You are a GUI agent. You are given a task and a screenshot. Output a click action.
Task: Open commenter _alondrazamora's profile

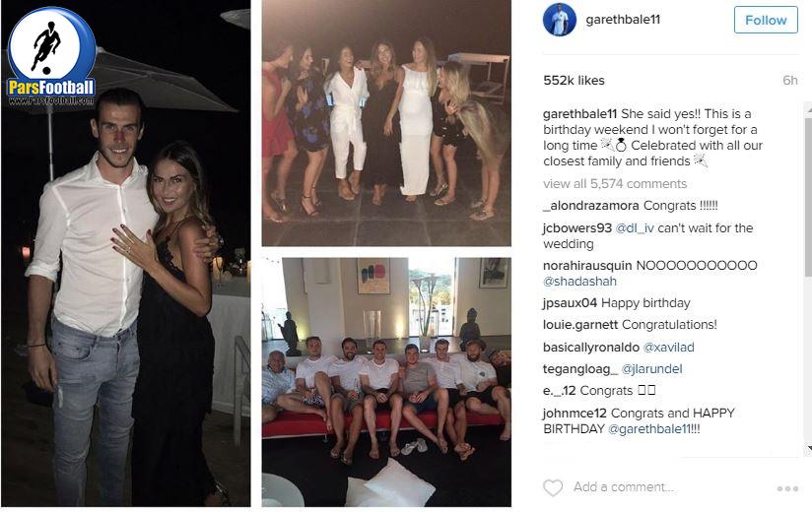(x=591, y=206)
